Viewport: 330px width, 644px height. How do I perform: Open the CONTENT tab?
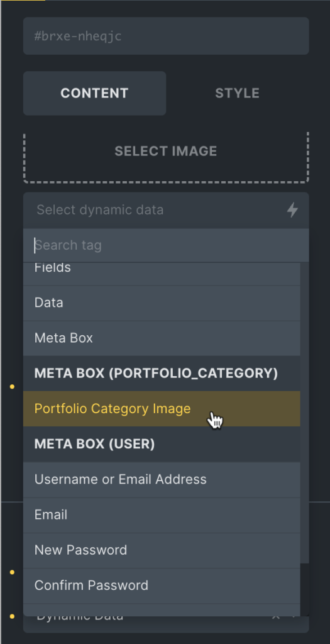pos(94,93)
